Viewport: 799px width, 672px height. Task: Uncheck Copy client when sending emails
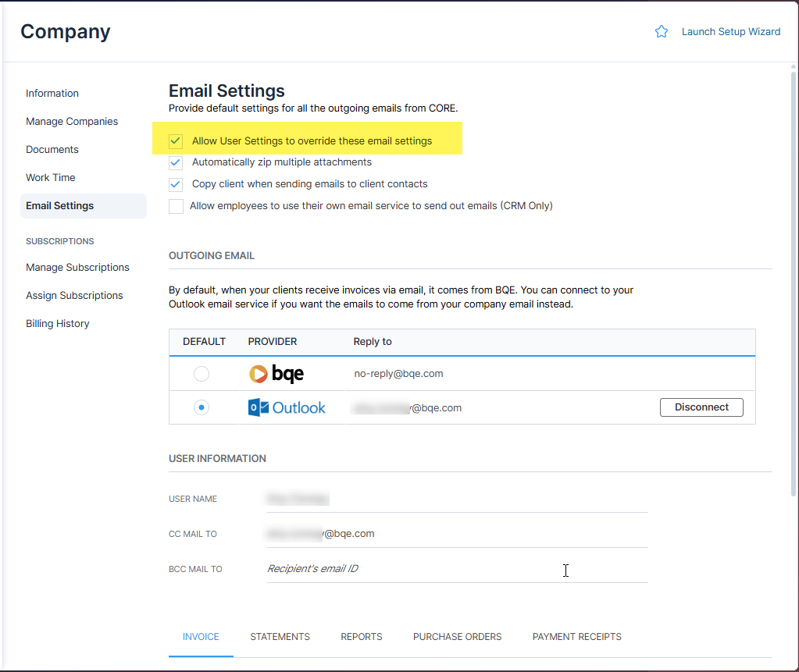coord(176,184)
